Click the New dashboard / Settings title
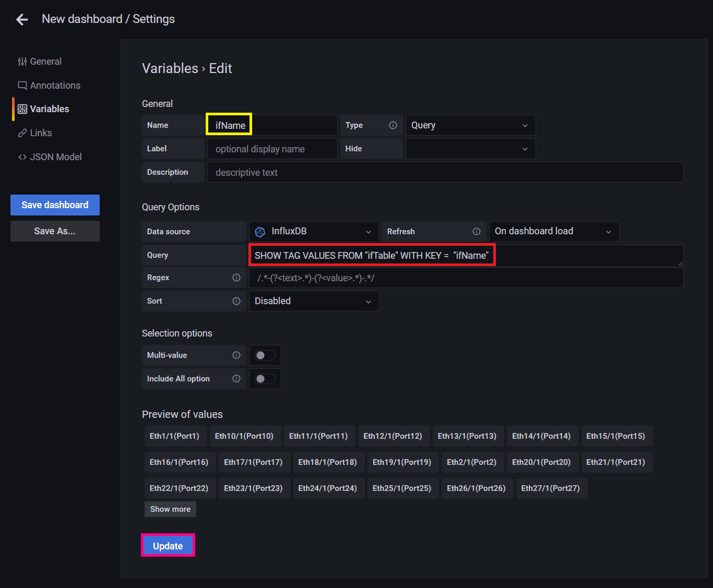Viewport: 713px width, 588px height. (x=108, y=19)
